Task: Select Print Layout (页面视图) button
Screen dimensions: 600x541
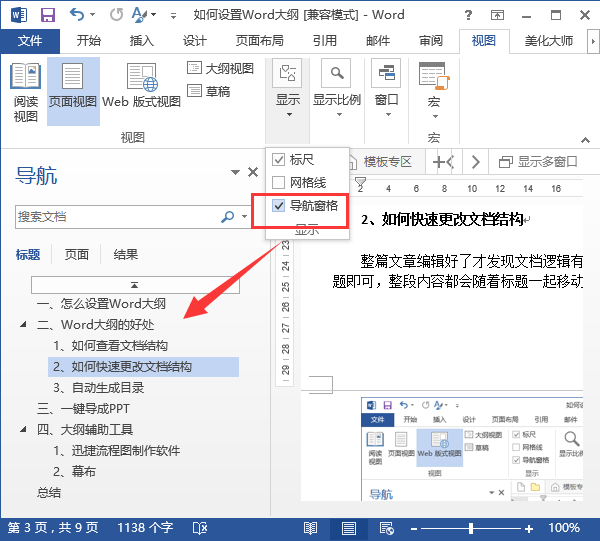Action: [73, 91]
